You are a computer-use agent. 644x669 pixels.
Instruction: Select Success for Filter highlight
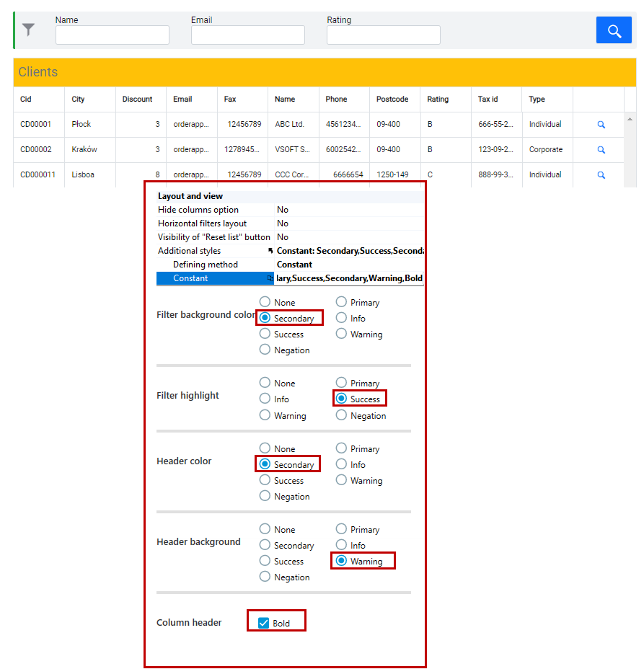(x=341, y=399)
